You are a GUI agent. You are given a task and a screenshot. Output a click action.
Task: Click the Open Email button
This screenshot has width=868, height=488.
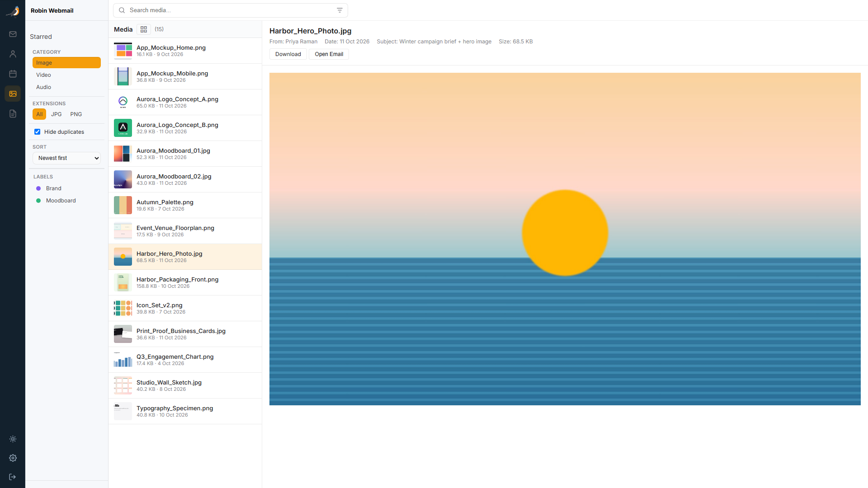click(329, 54)
